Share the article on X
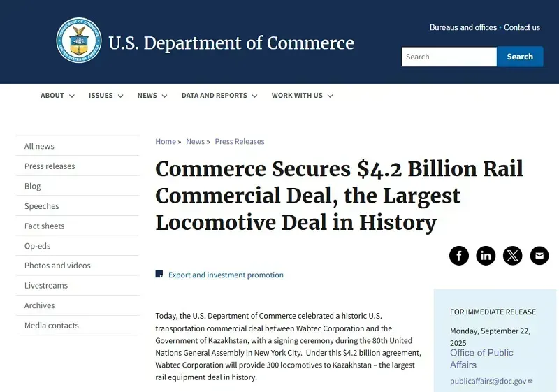Viewport: 559px width, 392px height. 512,256
